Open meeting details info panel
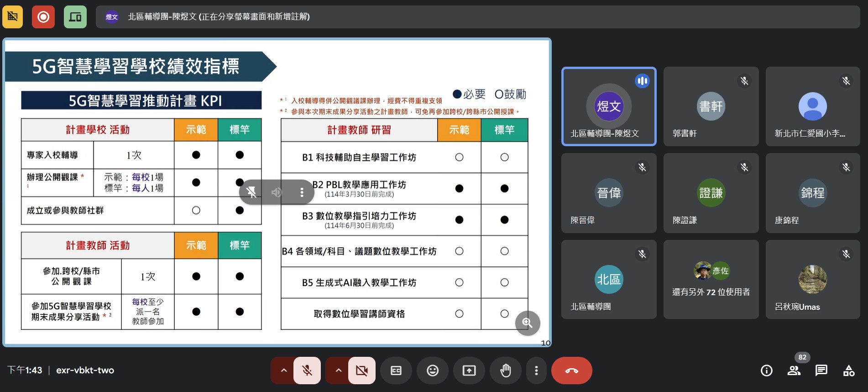Image resolution: width=868 pixels, height=392 pixels. click(767, 371)
